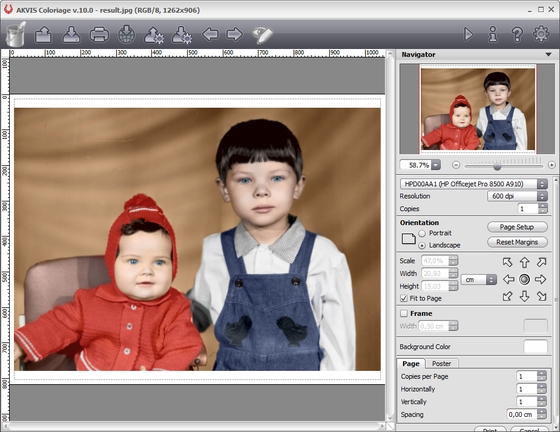Uncheck the Fit to Page checkbox
Viewport: 560px width, 432px height.
point(404,298)
